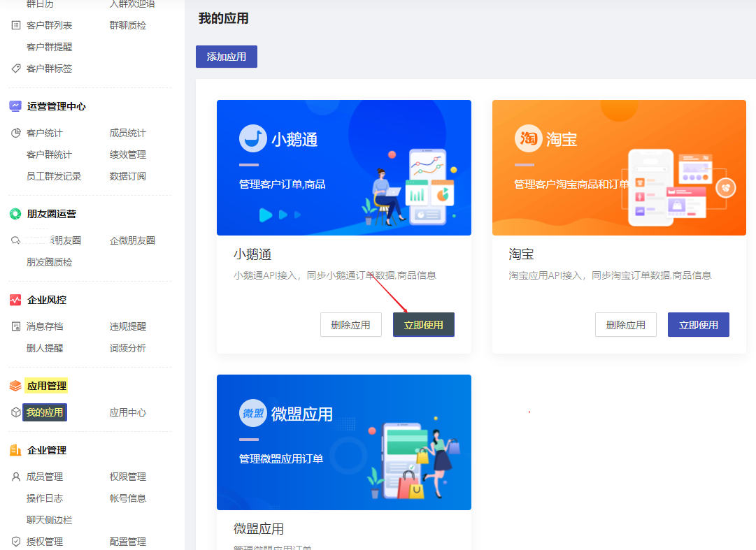Click the 添加应用 button
This screenshot has height=550, width=756.
tap(227, 57)
